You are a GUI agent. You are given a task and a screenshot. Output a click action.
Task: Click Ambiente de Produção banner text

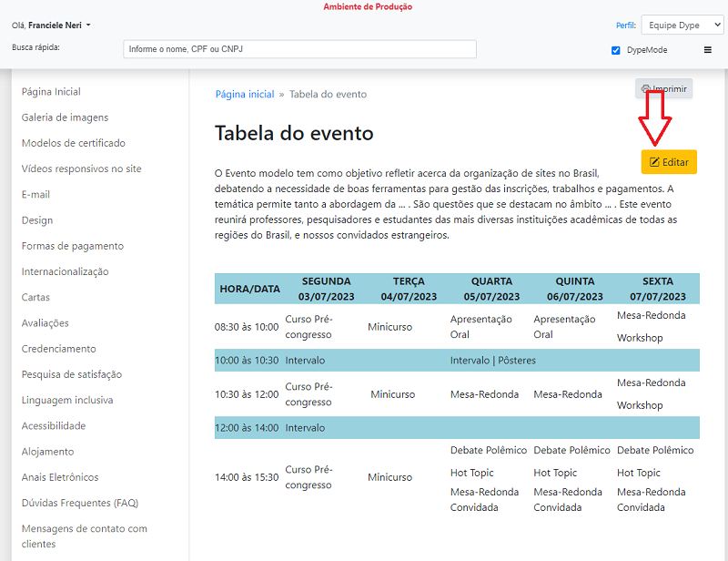click(x=368, y=6)
